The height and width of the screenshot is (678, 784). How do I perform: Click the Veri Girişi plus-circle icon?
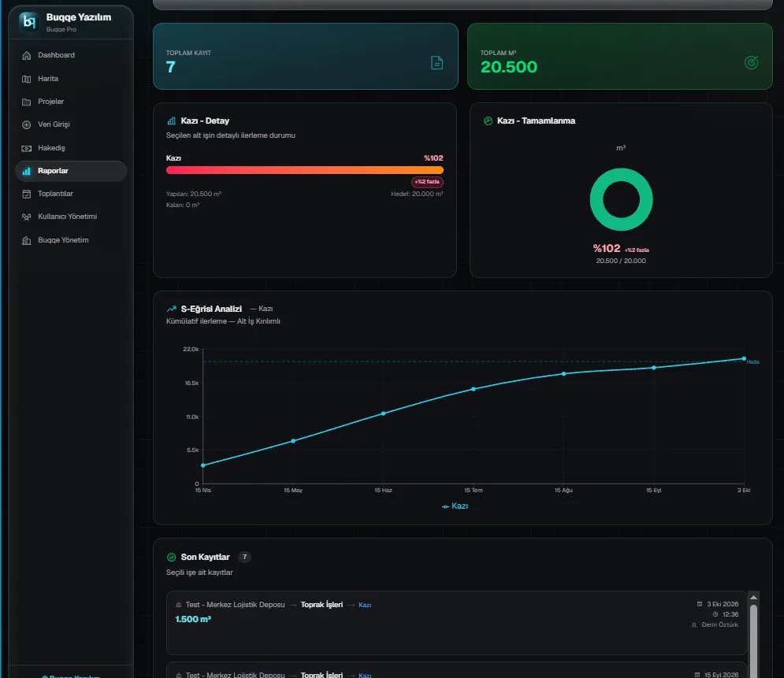pyautogui.click(x=27, y=125)
